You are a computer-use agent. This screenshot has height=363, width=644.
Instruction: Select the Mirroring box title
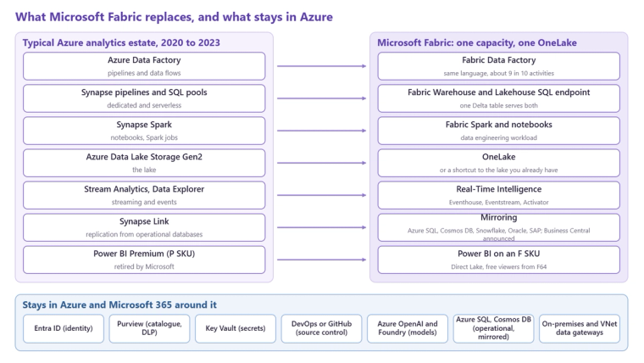tap(498, 217)
